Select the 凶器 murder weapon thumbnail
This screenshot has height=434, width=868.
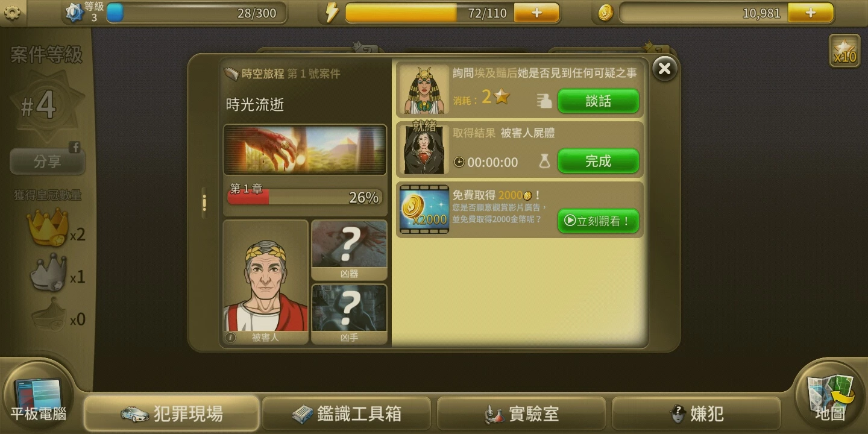[350, 250]
